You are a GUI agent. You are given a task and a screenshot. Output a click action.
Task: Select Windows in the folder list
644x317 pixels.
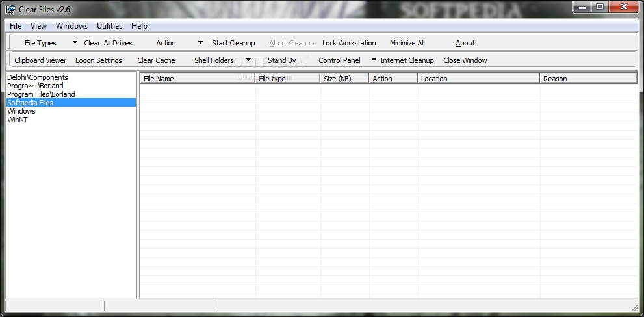click(x=71, y=111)
